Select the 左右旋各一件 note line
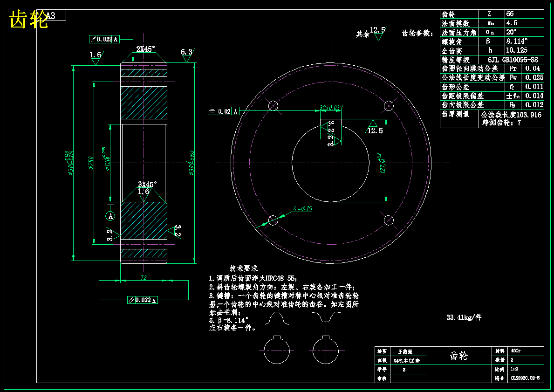 click(233, 328)
